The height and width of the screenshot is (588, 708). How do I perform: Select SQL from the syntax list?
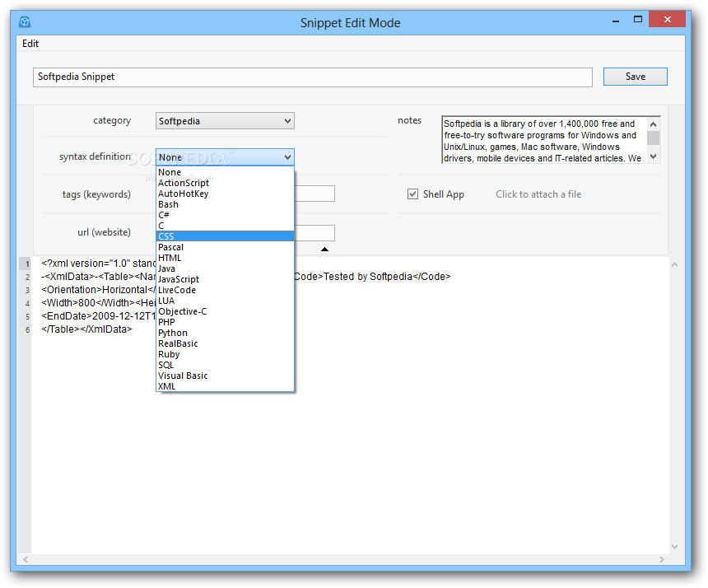coord(225,365)
